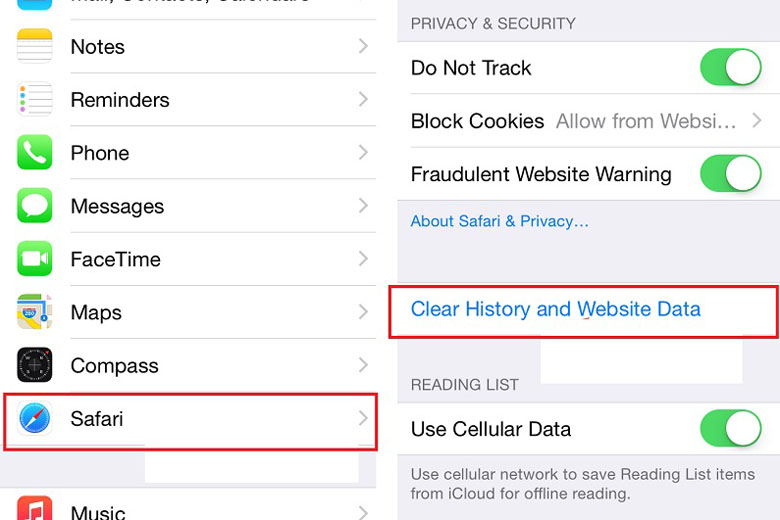The width and height of the screenshot is (780, 520).
Task: Select the green Phone icon
Action: pyautogui.click(x=34, y=152)
